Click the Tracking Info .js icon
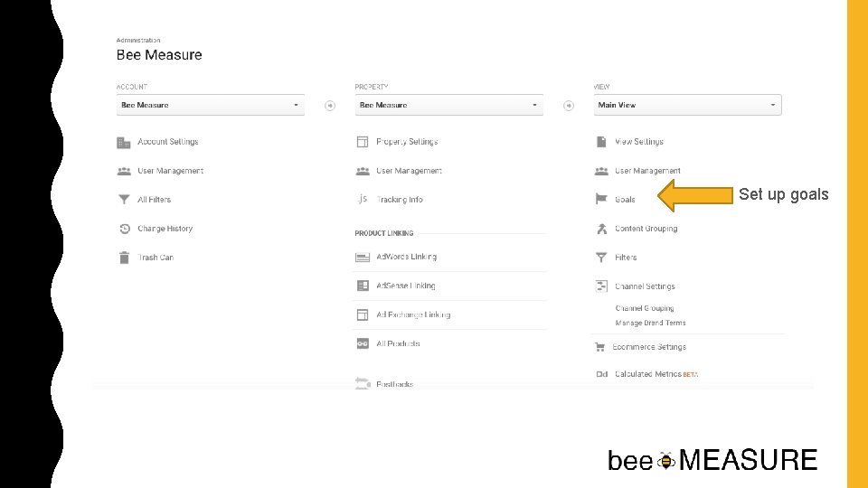 point(362,200)
